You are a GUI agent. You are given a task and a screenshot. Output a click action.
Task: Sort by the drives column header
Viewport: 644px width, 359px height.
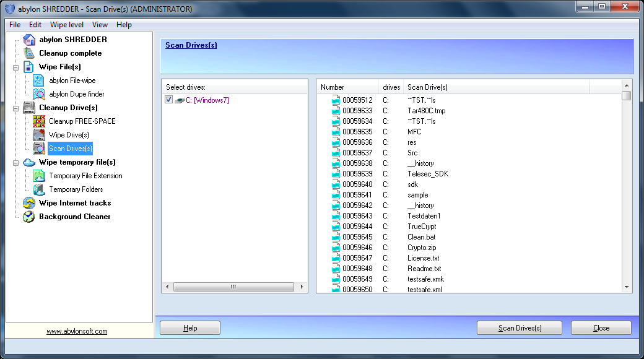tap(391, 87)
